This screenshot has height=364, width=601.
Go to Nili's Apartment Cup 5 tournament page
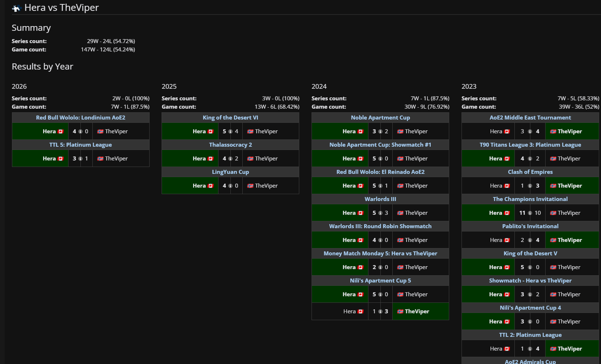[380, 281]
